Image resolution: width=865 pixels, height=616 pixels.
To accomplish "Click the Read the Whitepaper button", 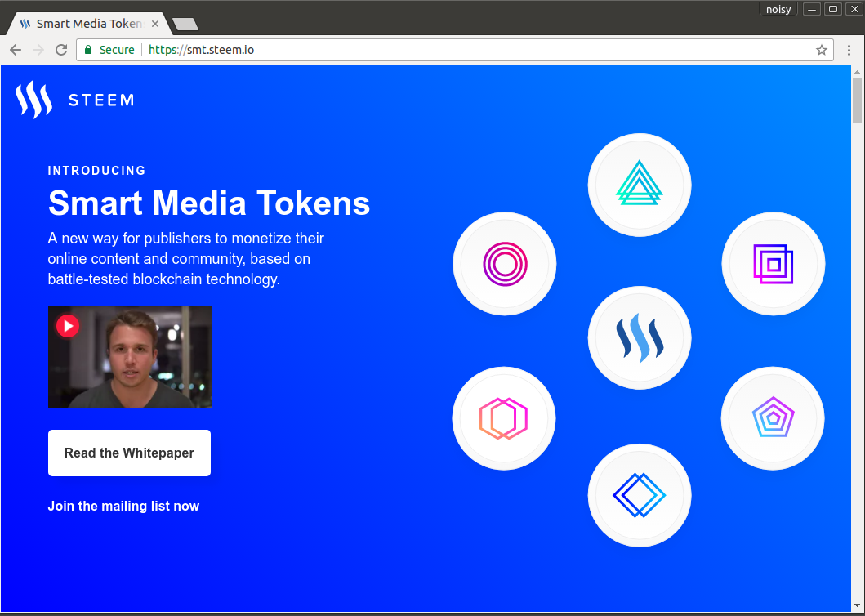I will point(129,453).
